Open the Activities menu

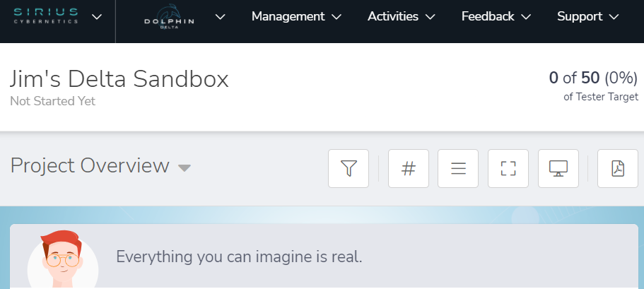pyautogui.click(x=401, y=16)
